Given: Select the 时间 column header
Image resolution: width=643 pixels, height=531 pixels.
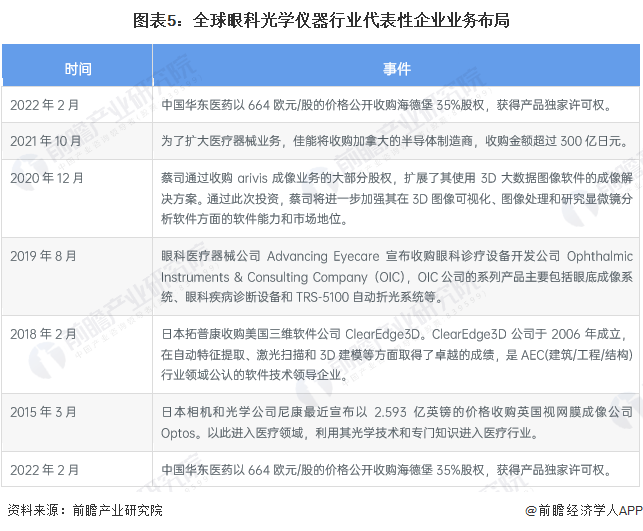Looking at the screenshot, I should [x=77, y=66].
